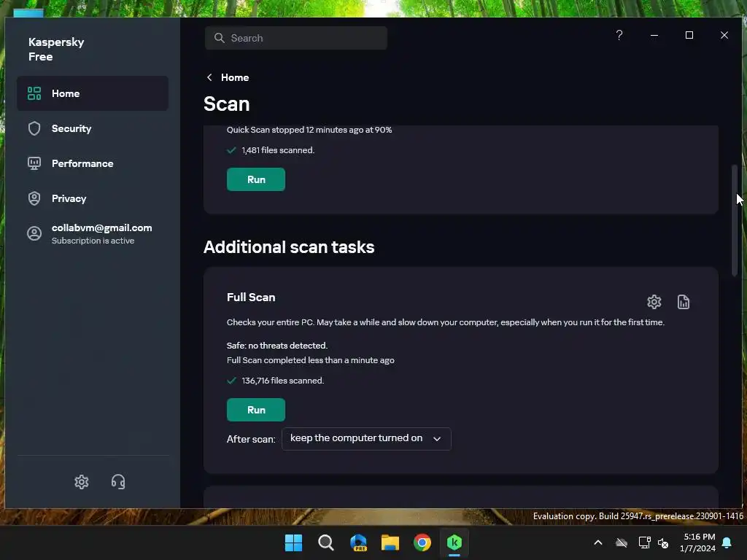Go back using the chevron arrow
The image size is (747, 560).
[209, 77]
